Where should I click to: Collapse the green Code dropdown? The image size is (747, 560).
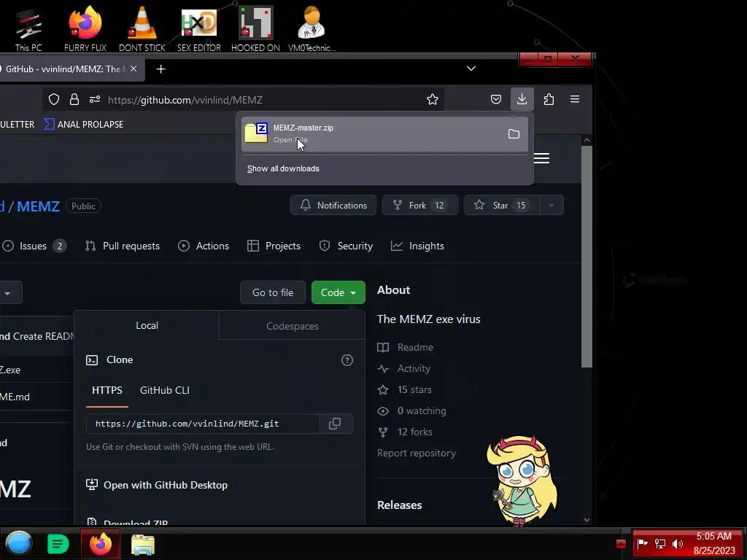pos(338,292)
